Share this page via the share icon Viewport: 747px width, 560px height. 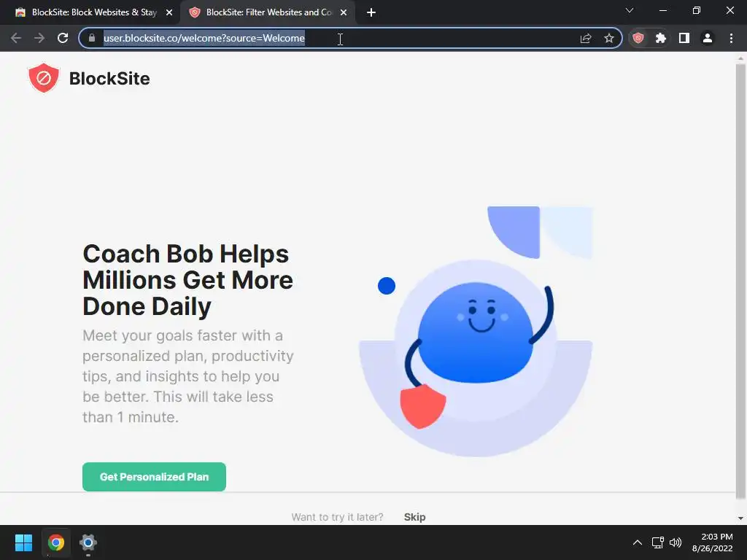pyautogui.click(x=586, y=38)
